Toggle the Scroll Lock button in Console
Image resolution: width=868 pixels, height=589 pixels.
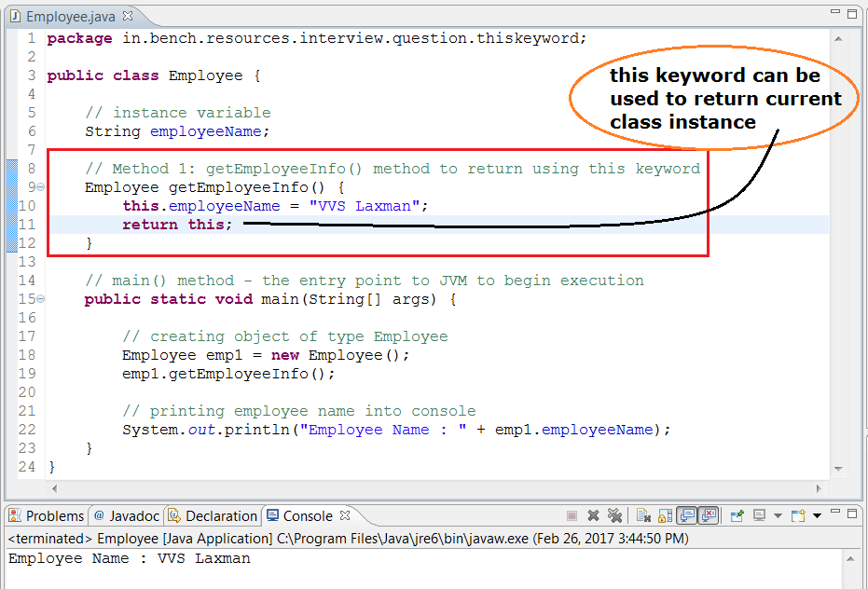[x=665, y=515]
